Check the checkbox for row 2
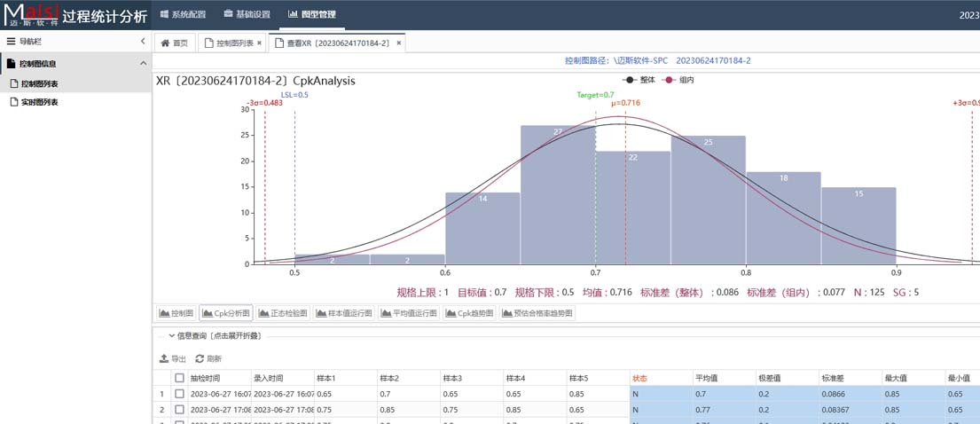The width and height of the screenshot is (980, 424). [179, 410]
